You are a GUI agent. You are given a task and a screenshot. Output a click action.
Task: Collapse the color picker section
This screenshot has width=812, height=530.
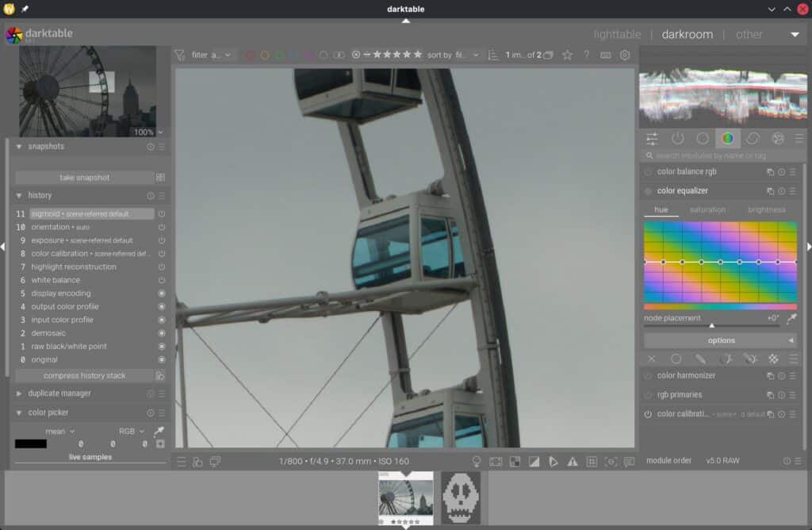[19, 413]
